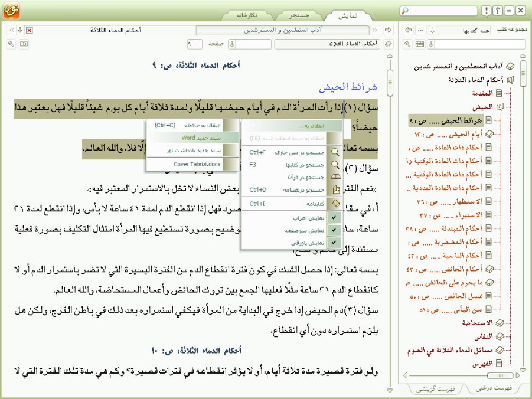The width and height of the screenshot is (532, 399).
Task: Choose Cover Tabrizi.docx in the submenu
Action: point(192,164)
